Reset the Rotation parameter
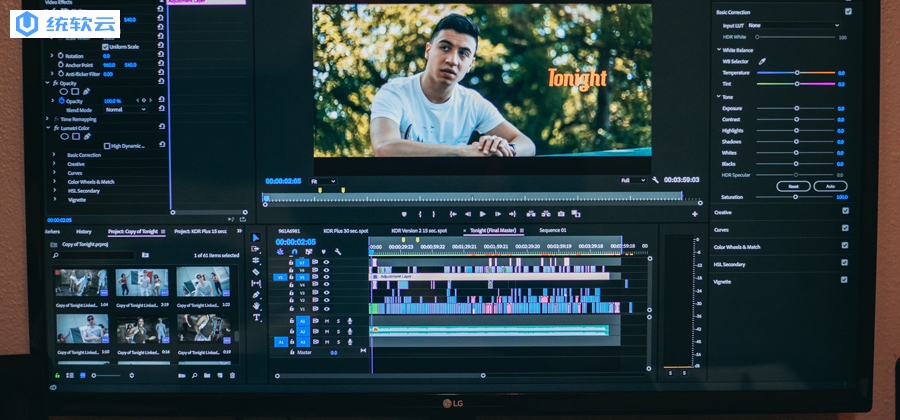Image resolution: width=900 pixels, height=420 pixels. pyautogui.click(x=161, y=56)
